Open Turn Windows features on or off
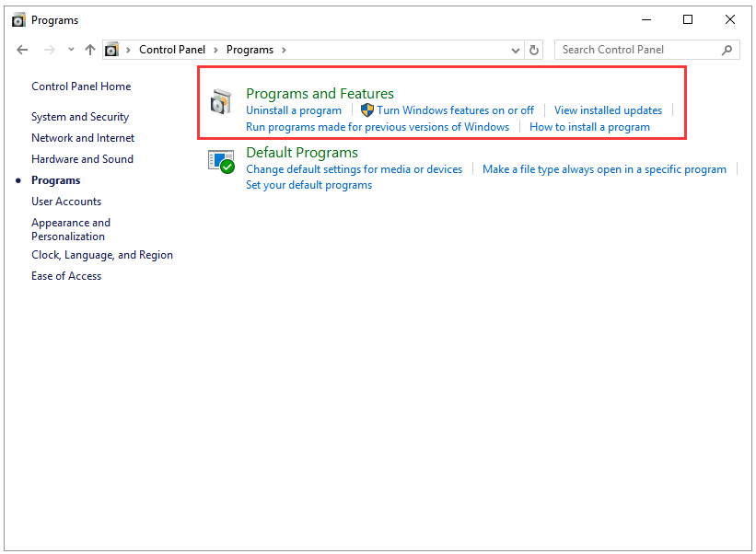Image resolution: width=756 pixels, height=554 pixels. click(x=456, y=110)
